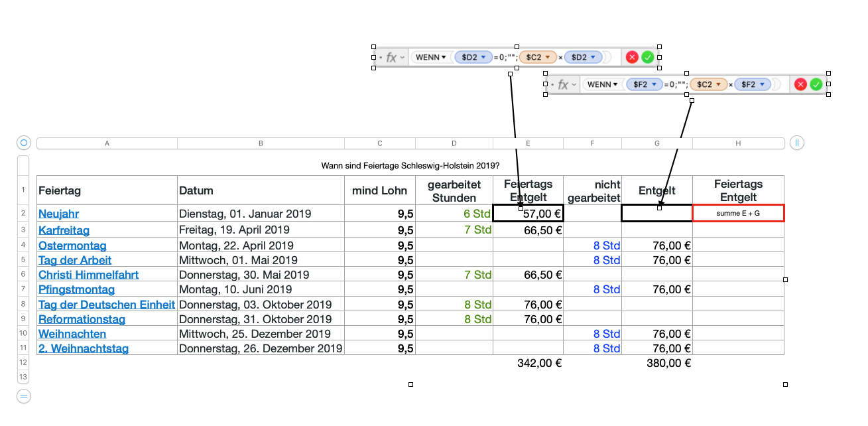Open the Tag der Deutschen Einheit link
The height and width of the screenshot is (426, 868).
point(106,305)
